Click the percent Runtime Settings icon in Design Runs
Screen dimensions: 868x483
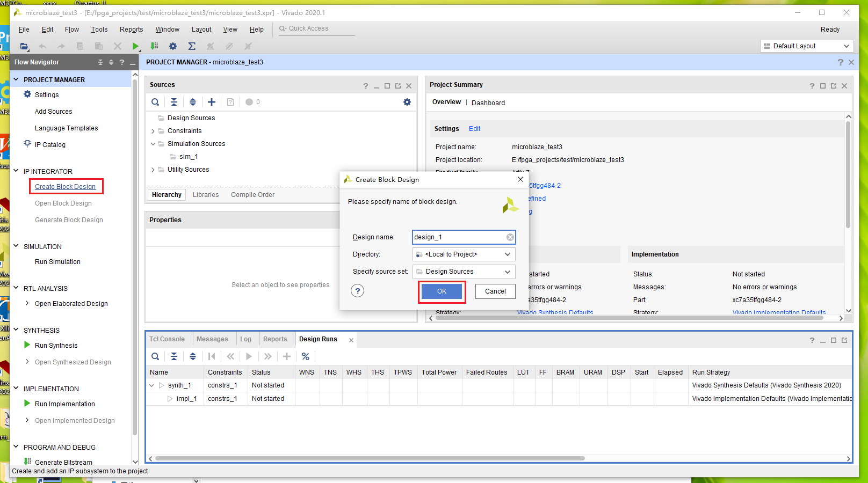pyautogui.click(x=306, y=356)
